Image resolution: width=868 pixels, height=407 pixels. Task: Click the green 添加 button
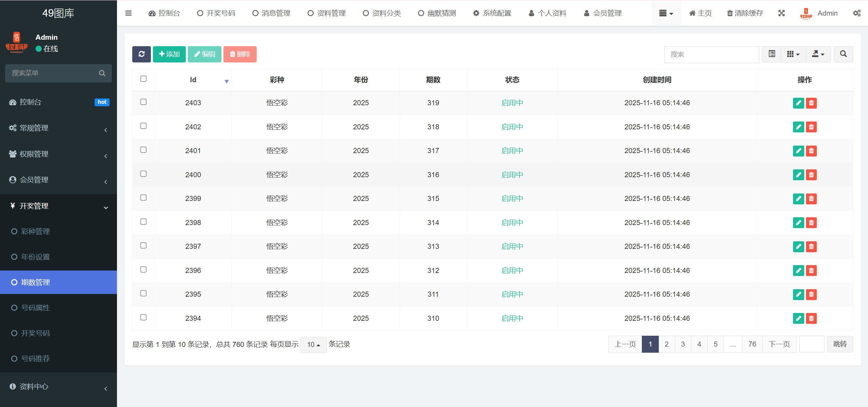click(x=169, y=54)
